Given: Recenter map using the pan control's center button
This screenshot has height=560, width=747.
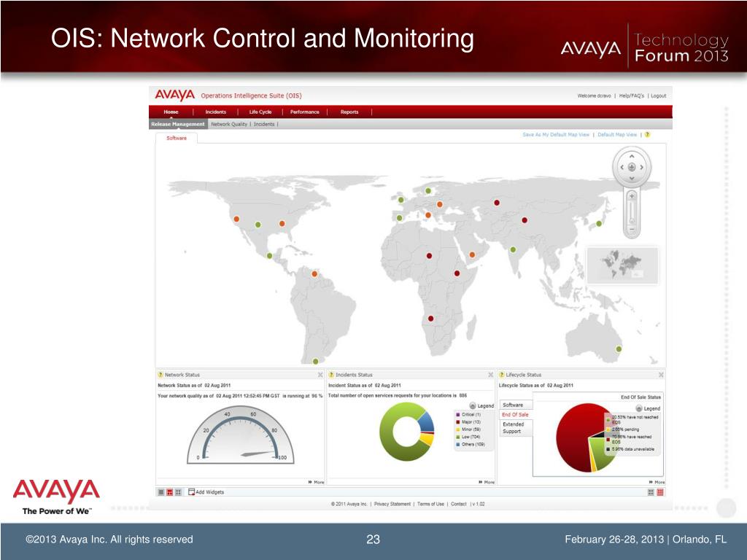Looking at the screenshot, I should point(632,167).
